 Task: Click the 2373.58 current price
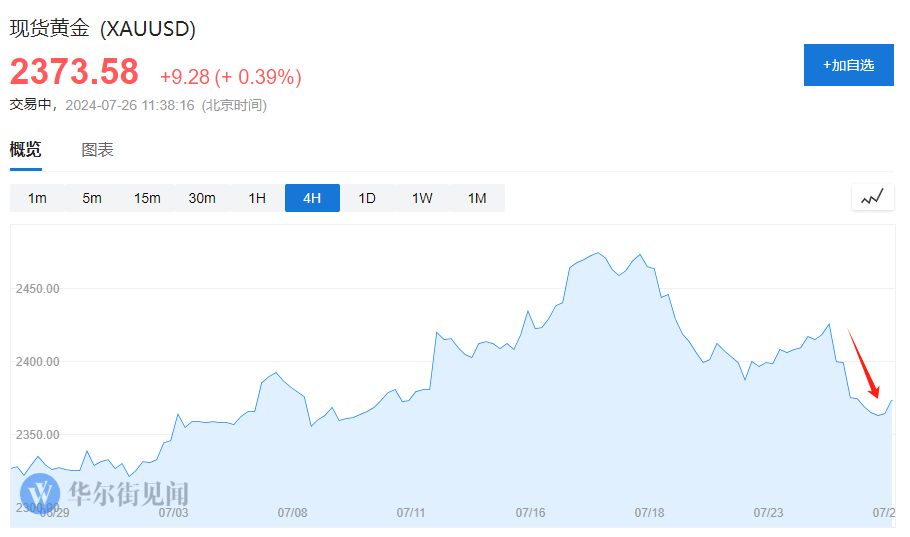coord(74,72)
